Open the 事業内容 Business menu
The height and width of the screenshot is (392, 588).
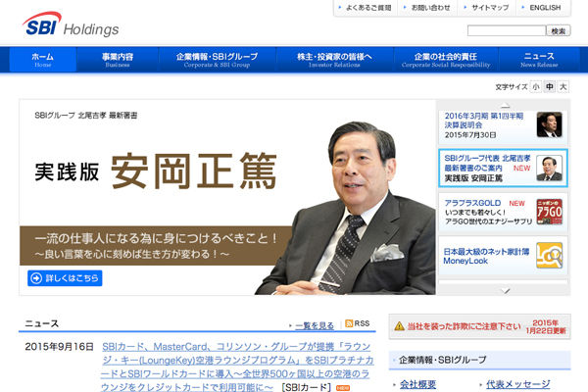(x=118, y=60)
